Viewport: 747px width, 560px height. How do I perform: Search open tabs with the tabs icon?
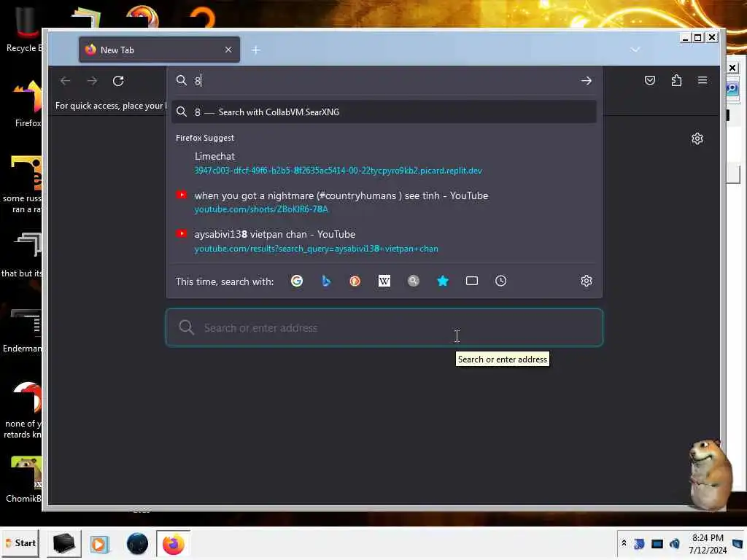point(472,281)
